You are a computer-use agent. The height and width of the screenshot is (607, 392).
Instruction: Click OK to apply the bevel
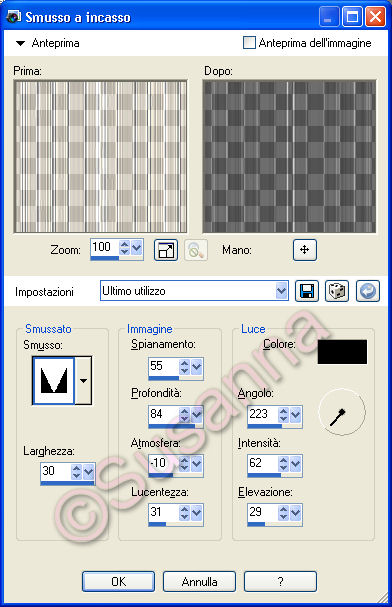coord(118,581)
